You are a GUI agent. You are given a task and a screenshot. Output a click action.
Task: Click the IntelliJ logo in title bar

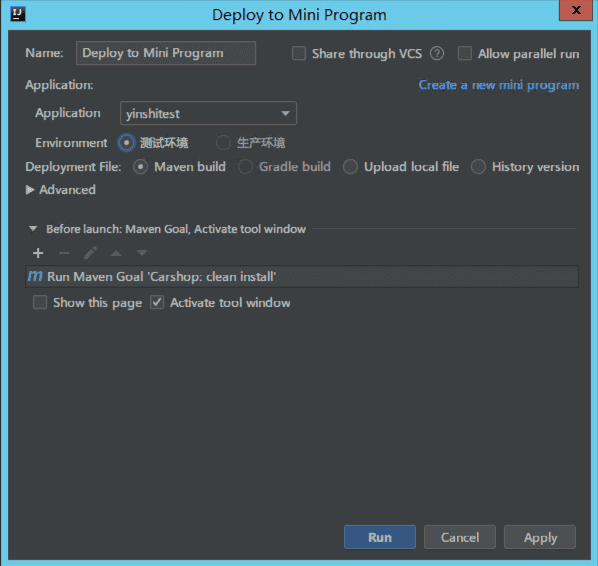click(x=18, y=14)
